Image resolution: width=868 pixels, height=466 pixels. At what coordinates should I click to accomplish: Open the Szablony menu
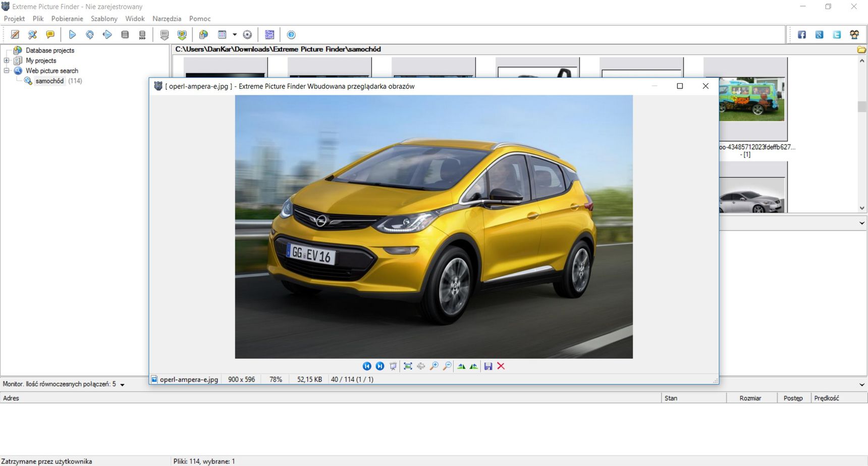(x=104, y=19)
